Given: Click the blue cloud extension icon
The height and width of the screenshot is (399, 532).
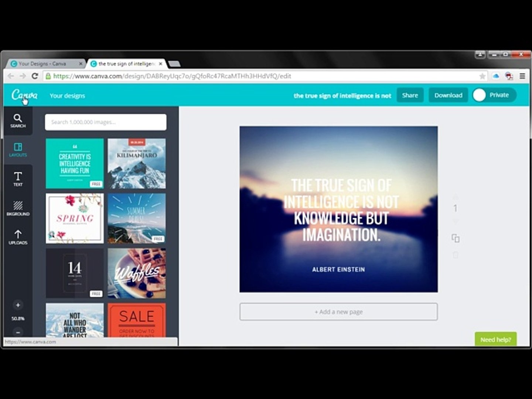Looking at the screenshot, I should click(x=496, y=76).
